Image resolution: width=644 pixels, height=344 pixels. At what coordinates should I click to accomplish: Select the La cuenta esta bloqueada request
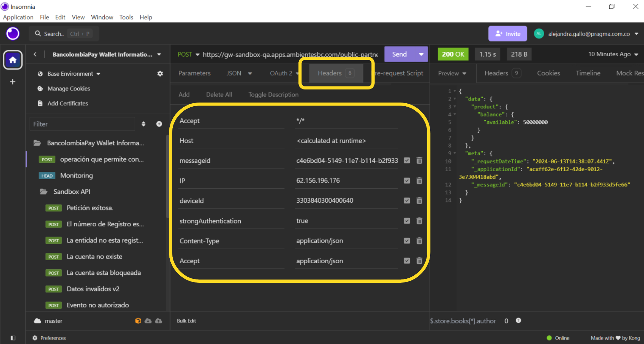pyautogui.click(x=104, y=273)
